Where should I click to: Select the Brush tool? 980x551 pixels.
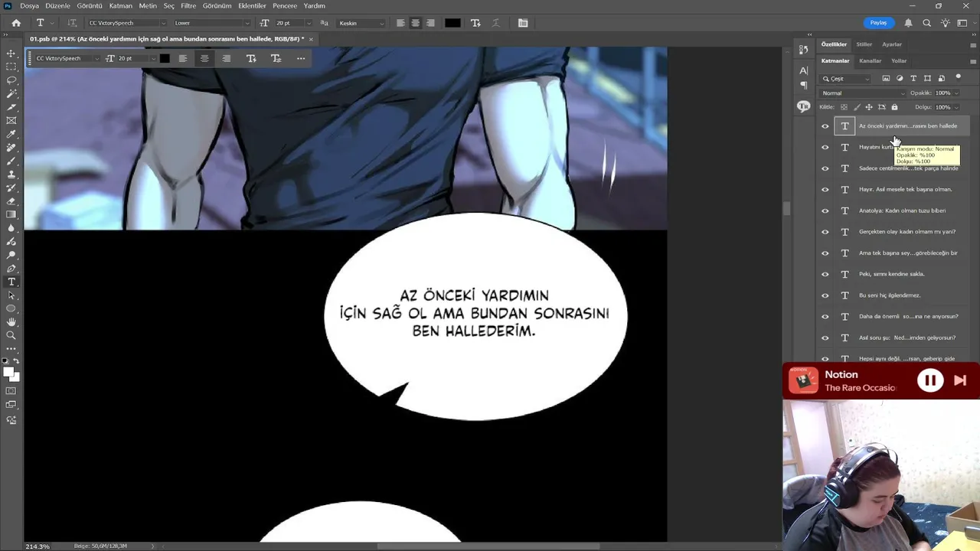pyautogui.click(x=11, y=161)
